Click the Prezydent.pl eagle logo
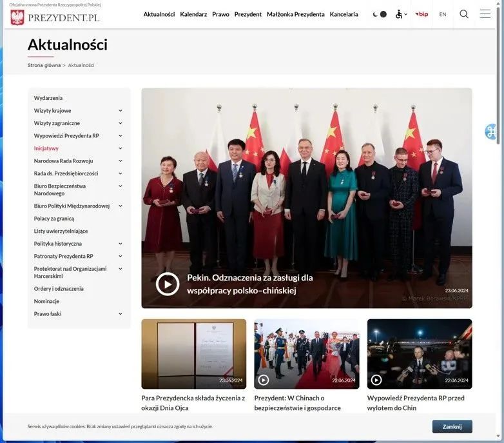 pos(17,17)
